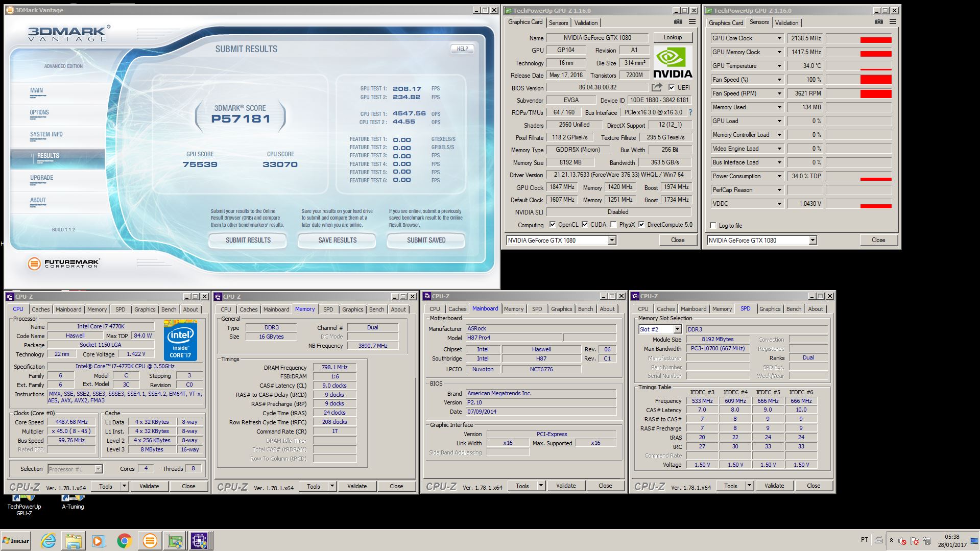
Task: Click the GPU Name field NVIDIA GeForce GTX 1080
Action: pyautogui.click(x=597, y=38)
